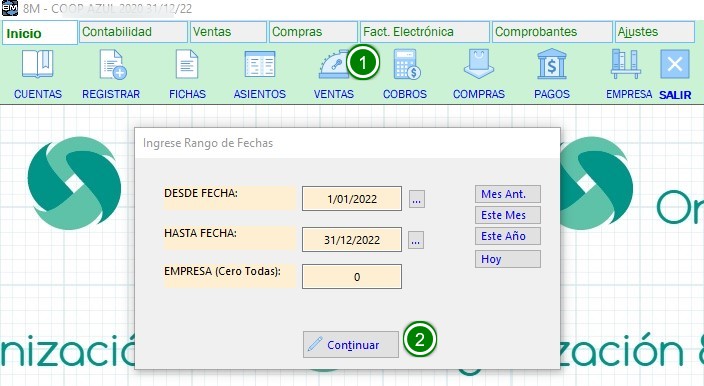This screenshot has width=704, height=386.
Task: Click the EMPRESA (Cero Todas) field
Action: pyautogui.click(x=352, y=276)
